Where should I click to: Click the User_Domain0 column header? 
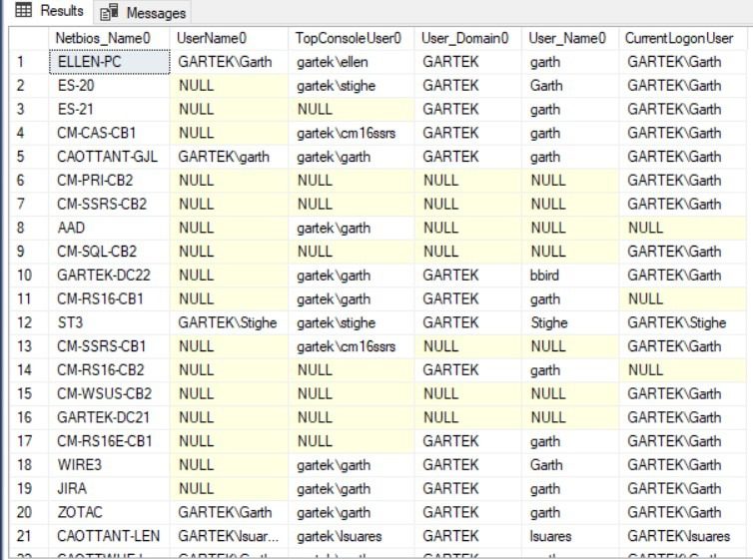[x=467, y=38]
